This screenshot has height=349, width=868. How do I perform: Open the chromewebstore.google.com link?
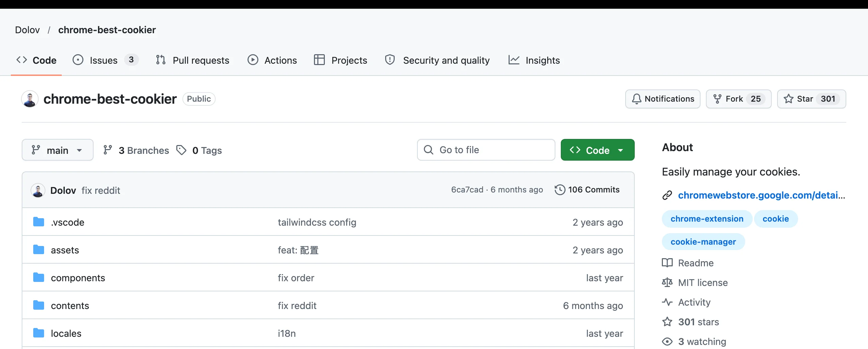pos(761,195)
